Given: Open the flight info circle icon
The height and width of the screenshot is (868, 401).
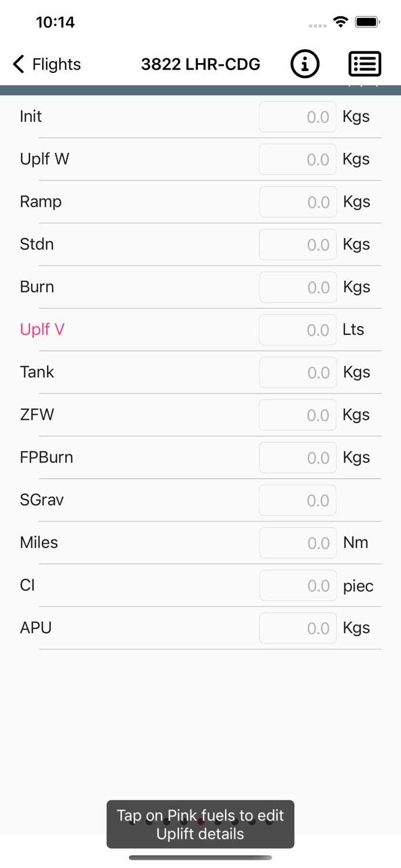Looking at the screenshot, I should [x=305, y=64].
